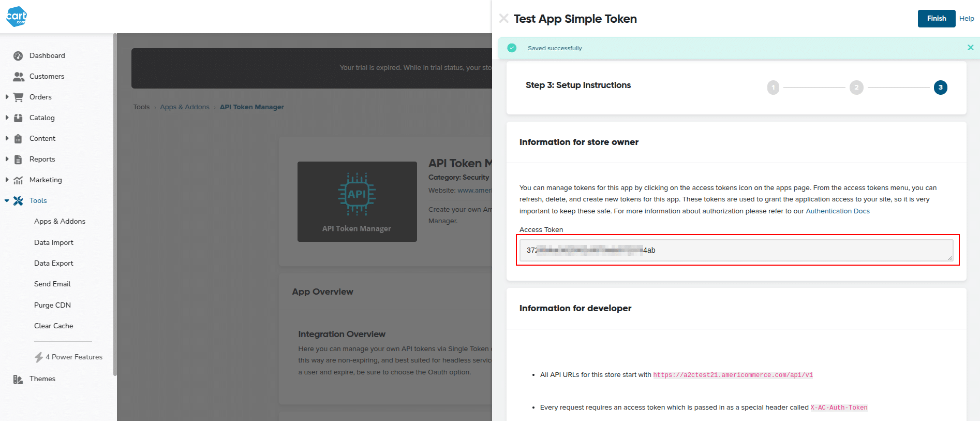The height and width of the screenshot is (421, 980).
Task: Click the Power Features lightning icon
Action: point(39,357)
